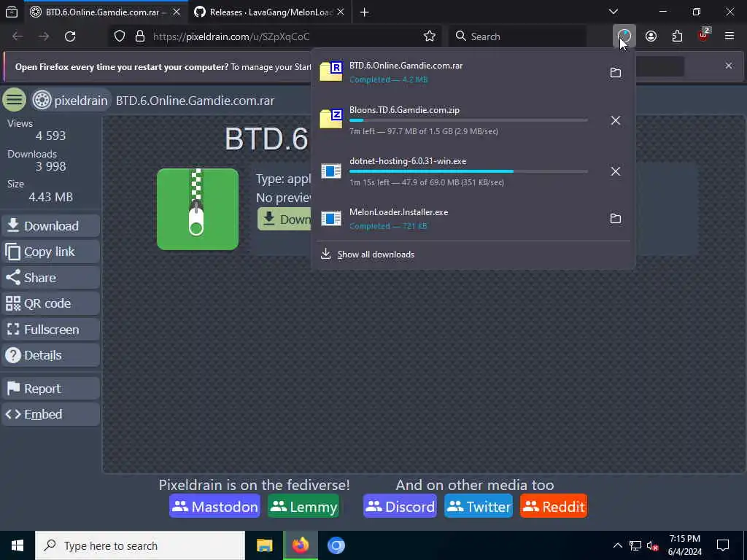Open the Discord link
The width and height of the screenshot is (747, 560).
[400, 506]
